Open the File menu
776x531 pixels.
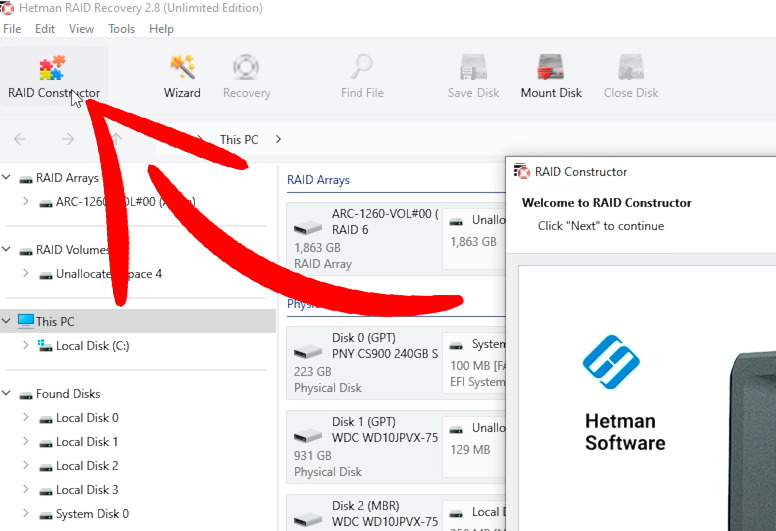click(x=12, y=29)
